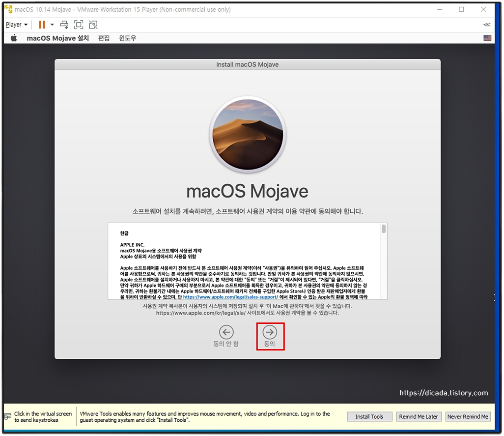Click the Mojave desert dune image

[248, 134]
